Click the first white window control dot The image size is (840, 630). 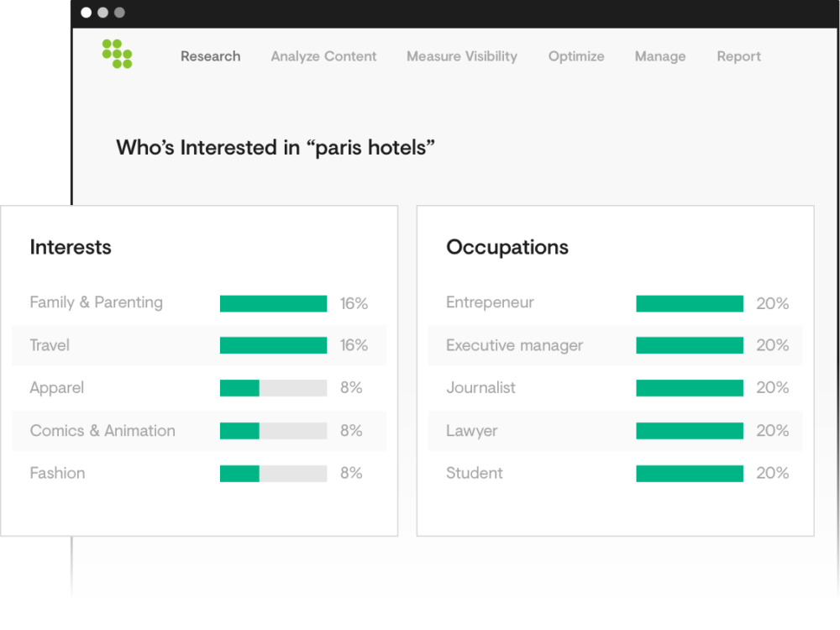click(86, 13)
